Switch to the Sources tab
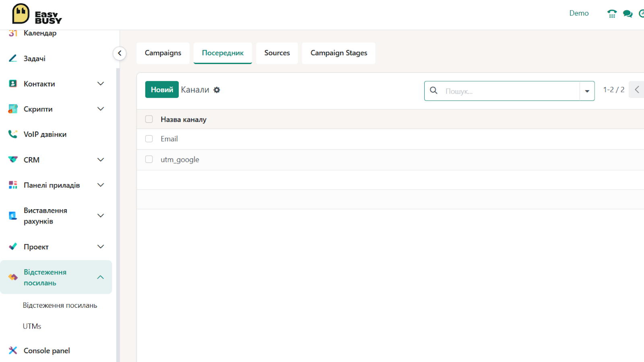The image size is (644, 362). (x=277, y=53)
